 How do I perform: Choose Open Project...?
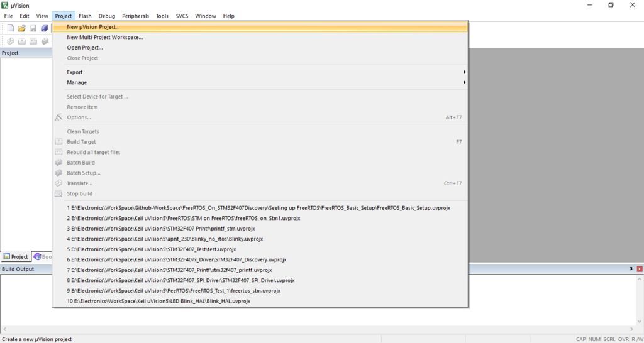tap(260, 48)
